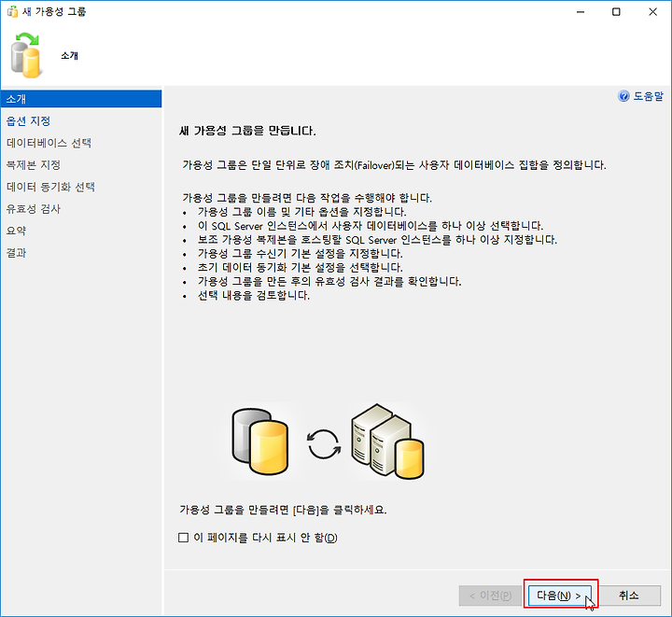The width and height of the screenshot is (672, 617).
Task: Click the servers with database illustration
Action: coord(387,441)
